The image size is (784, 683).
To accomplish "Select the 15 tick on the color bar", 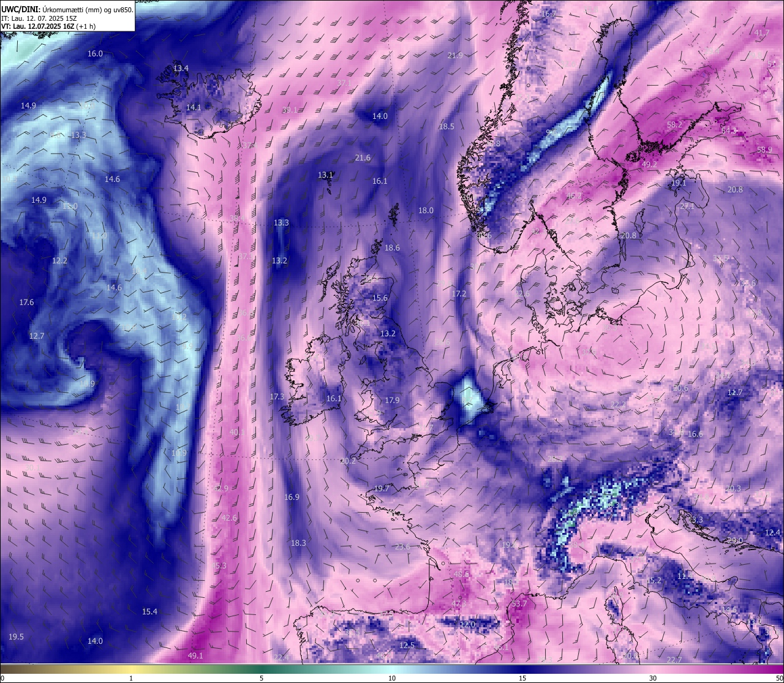I will (x=522, y=678).
